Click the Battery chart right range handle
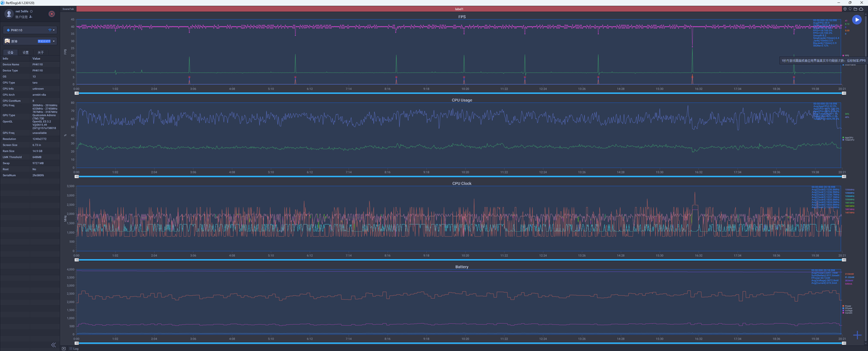Screen dimensions: 868x351 click(844, 343)
